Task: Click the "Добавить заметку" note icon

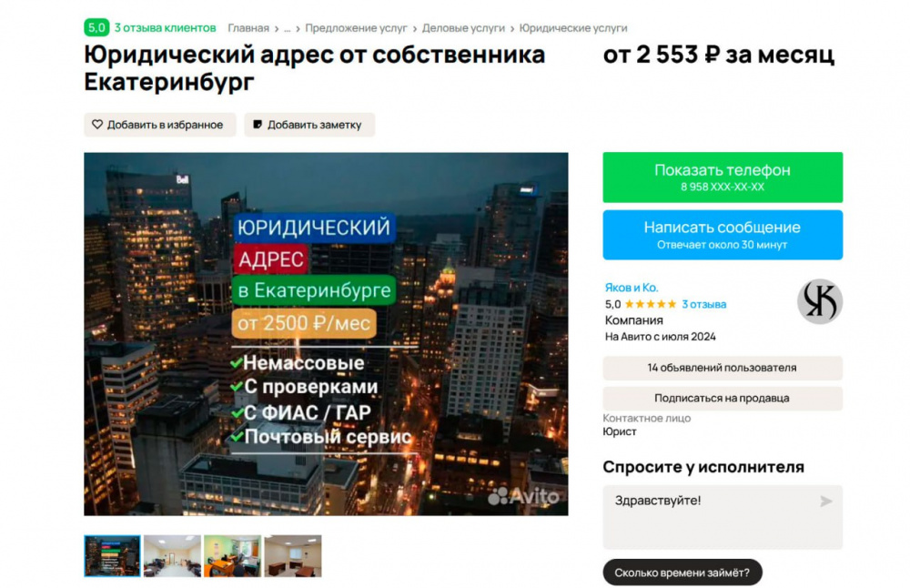Action: (x=258, y=124)
